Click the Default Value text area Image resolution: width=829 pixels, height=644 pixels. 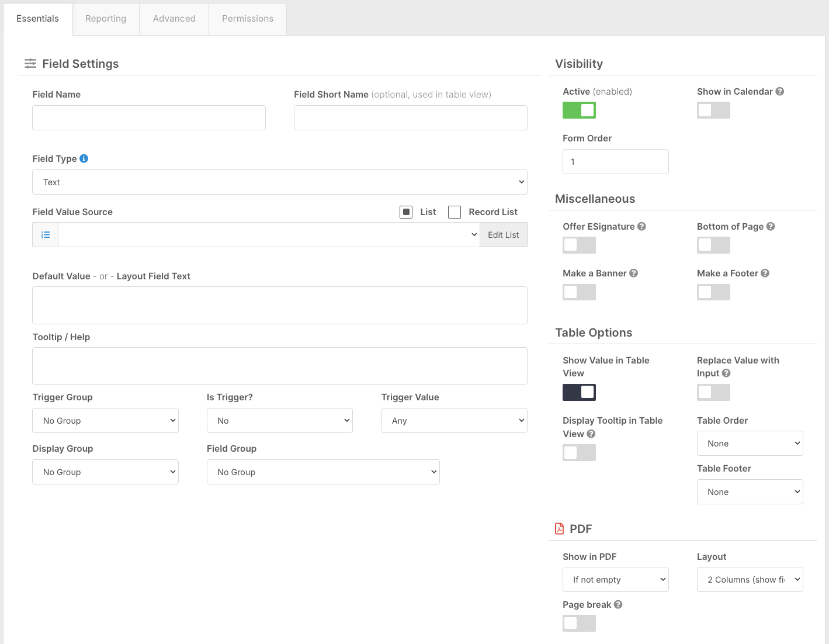[x=280, y=305]
